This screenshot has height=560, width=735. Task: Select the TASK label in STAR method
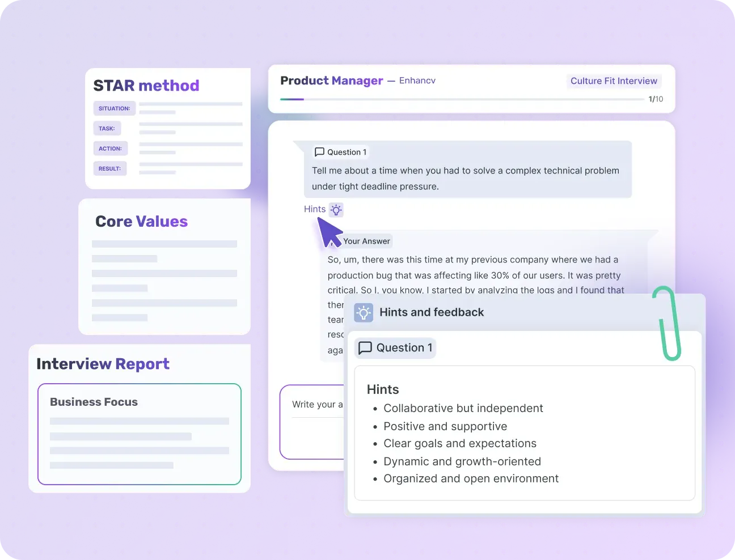[107, 129]
